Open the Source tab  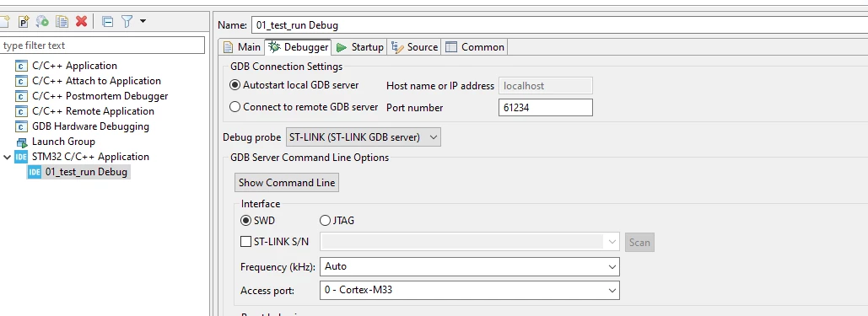pos(415,47)
